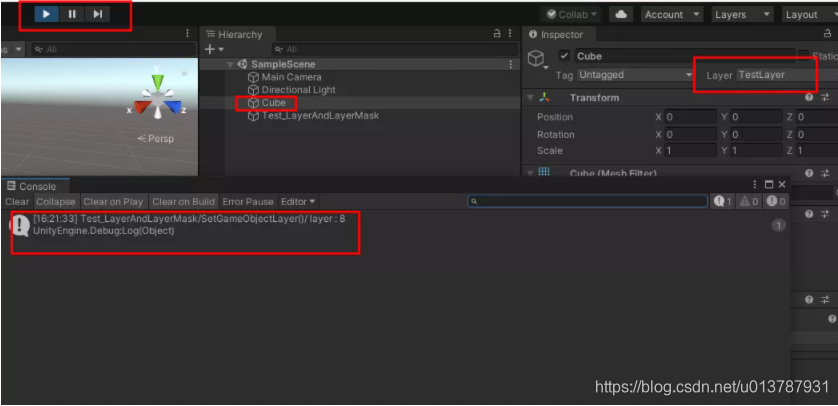Open the Console panel kebab menu

tap(755, 184)
